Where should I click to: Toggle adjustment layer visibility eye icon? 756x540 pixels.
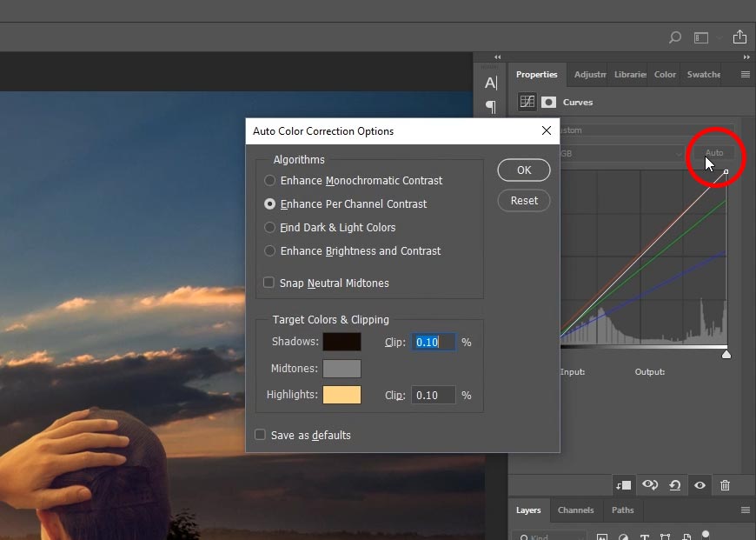[700, 485]
